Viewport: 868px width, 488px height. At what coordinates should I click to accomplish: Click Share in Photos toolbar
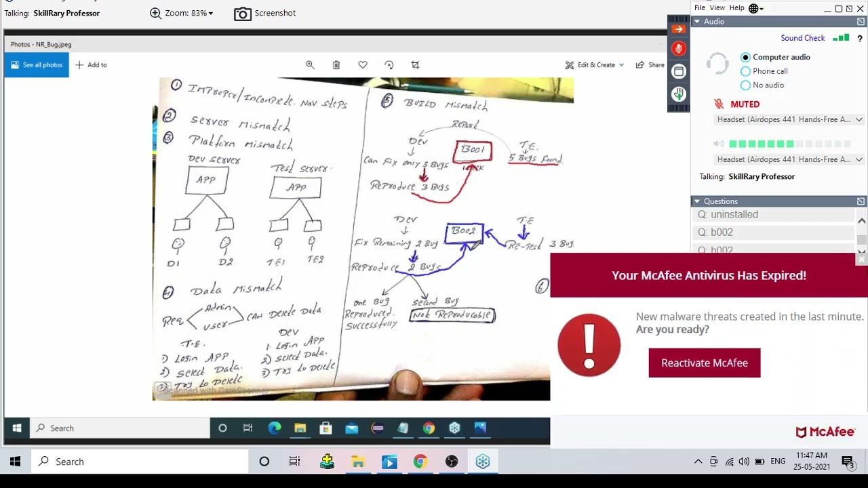(650, 65)
